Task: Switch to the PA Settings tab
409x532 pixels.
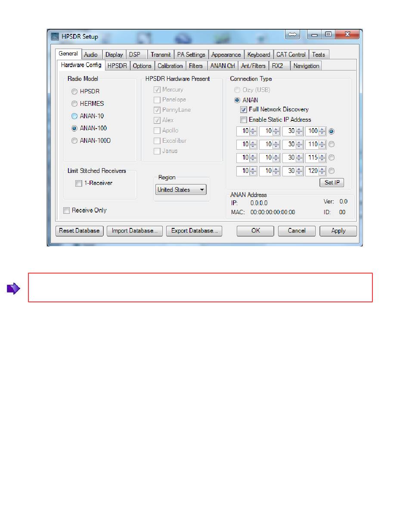Action: 191,55
